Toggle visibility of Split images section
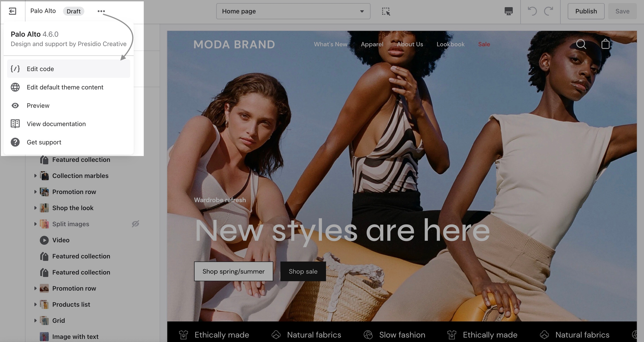The height and width of the screenshot is (342, 644). tap(136, 224)
